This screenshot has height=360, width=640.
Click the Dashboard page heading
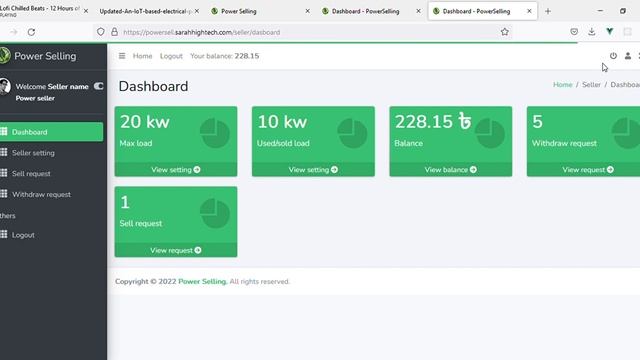[x=153, y=86]
